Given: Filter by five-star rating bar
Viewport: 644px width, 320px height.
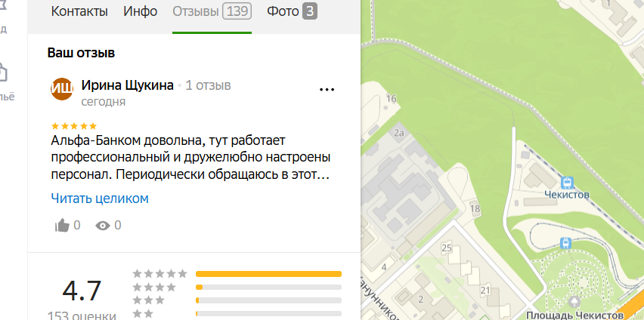Looking at the screenshot, I should click(x=268, y=274).
